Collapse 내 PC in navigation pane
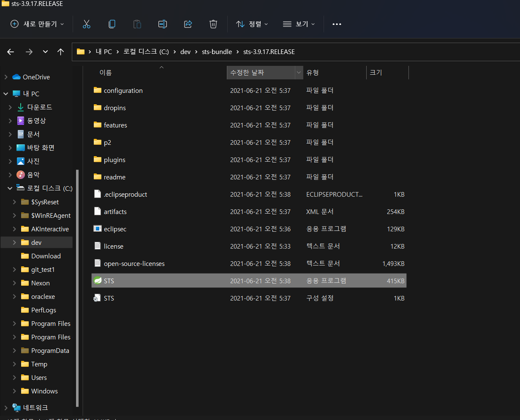Image resolution: width=520 pixels, height=420 pixels. [x=6, y=94]
